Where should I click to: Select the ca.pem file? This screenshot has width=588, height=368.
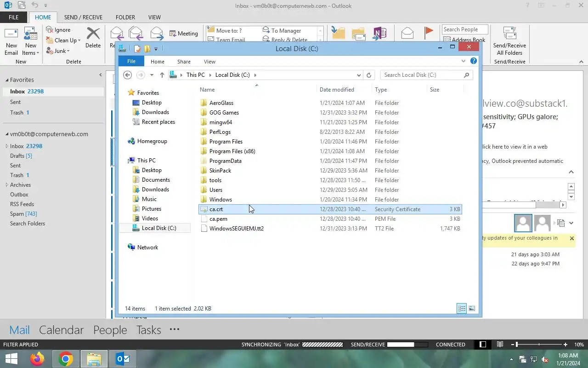[x=218, y=219]
